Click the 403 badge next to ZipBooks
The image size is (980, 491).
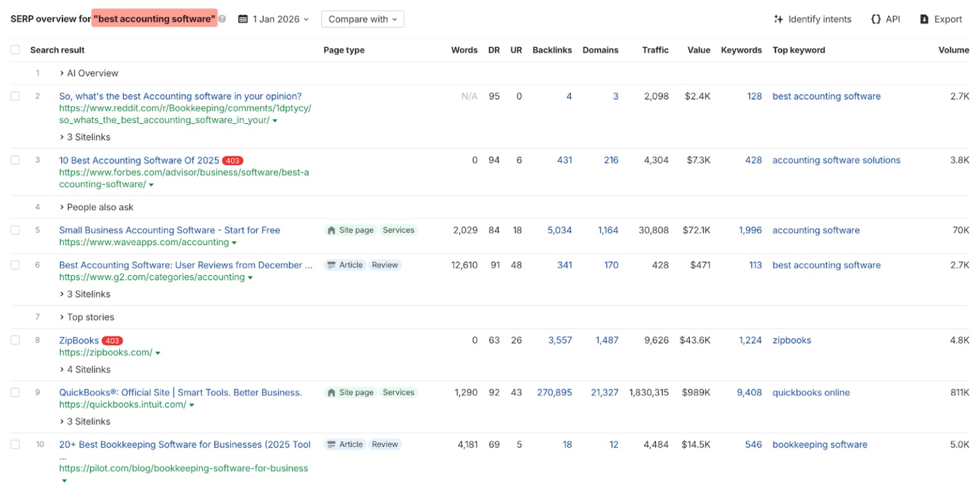pos(112,340)
